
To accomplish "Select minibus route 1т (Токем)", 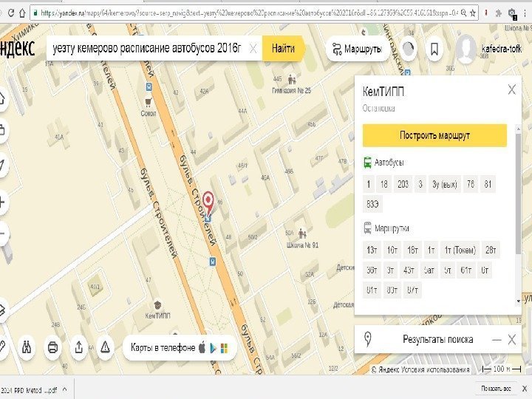I will pyautogui.click(x=460, y=250).
